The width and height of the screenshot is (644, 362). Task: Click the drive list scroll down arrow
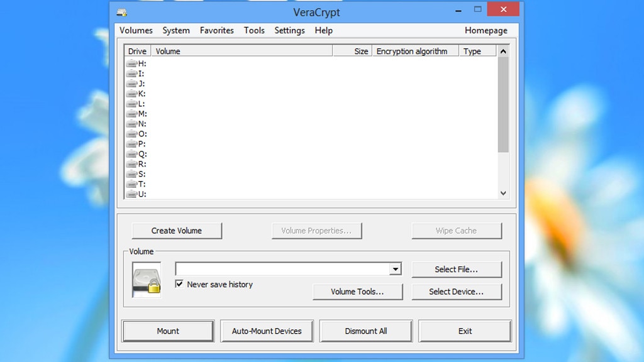pos(503,194)
